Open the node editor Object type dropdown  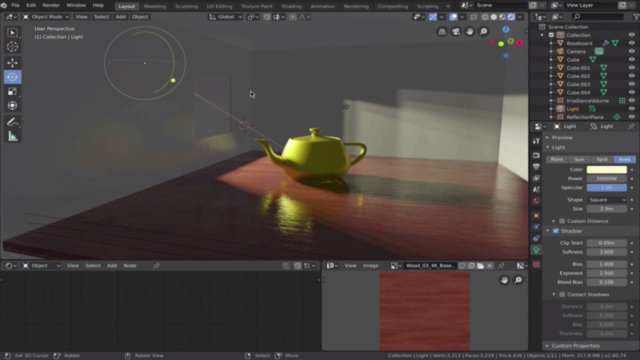41,266
